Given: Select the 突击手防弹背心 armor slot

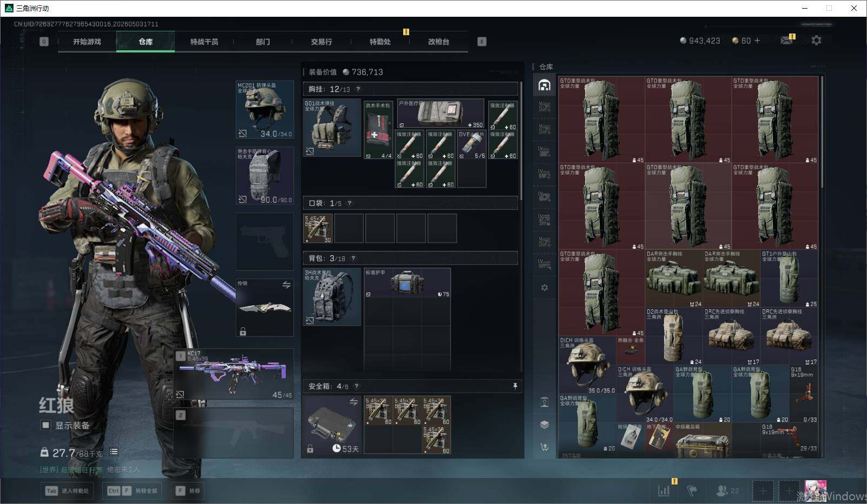Looking at the screenshot, I should [x=265, y=176].
